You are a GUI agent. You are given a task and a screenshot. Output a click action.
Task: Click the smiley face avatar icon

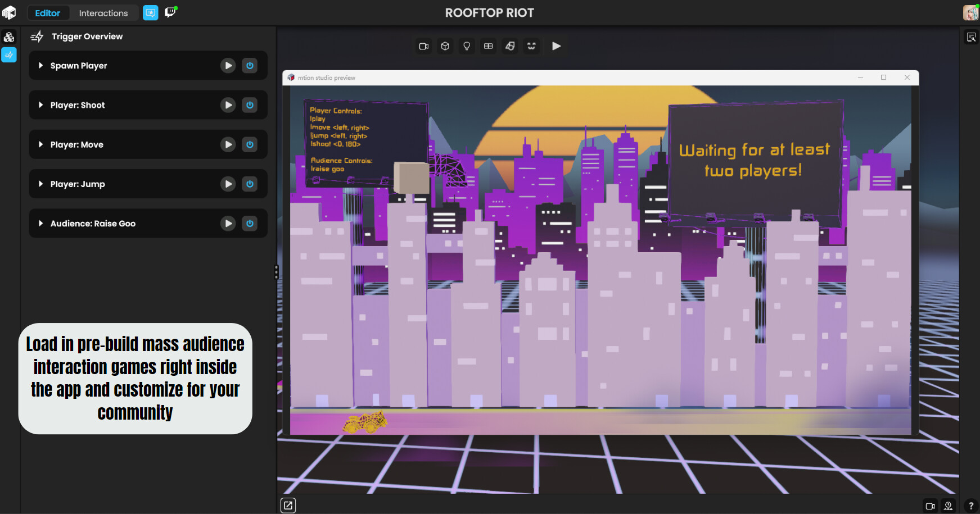(531, 46)
